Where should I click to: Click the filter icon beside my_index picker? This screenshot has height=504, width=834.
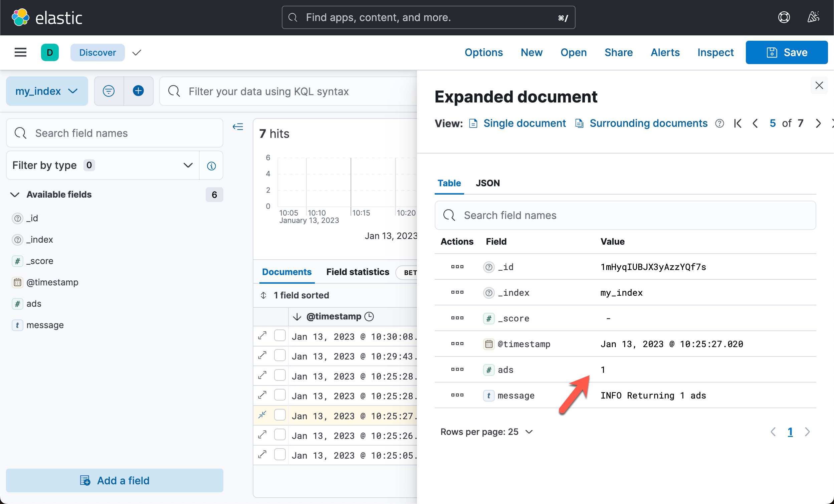coord(108,91)
